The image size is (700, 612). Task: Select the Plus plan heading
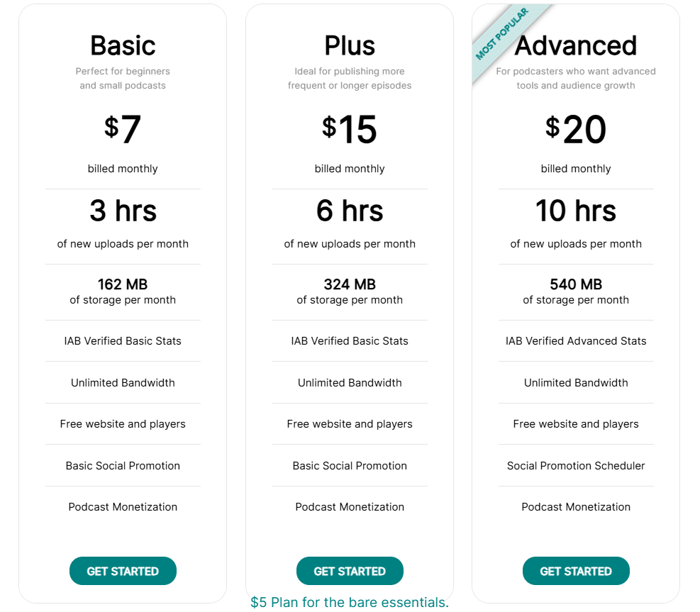(x=350, y=45)
